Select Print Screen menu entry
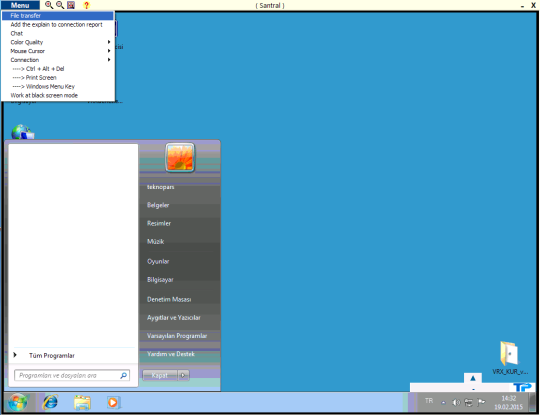The image size is (540, 415). (x=58, y=77)
